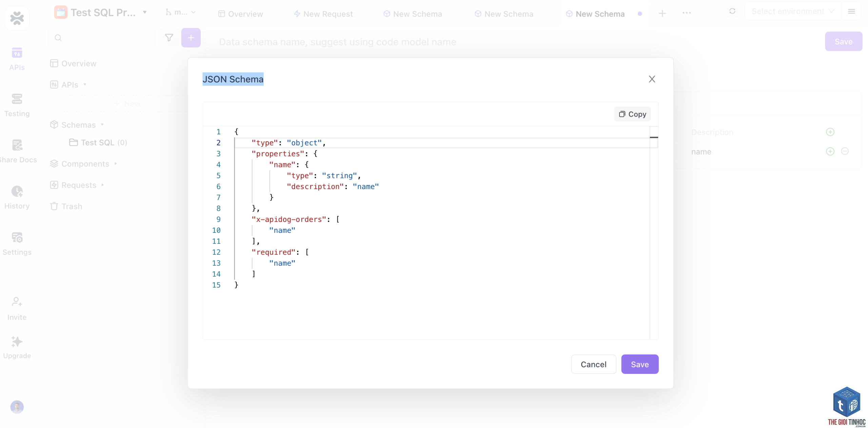Switch to the New Request tab
Viewport: 868px width, 428px height.
(x=323, y=14)
